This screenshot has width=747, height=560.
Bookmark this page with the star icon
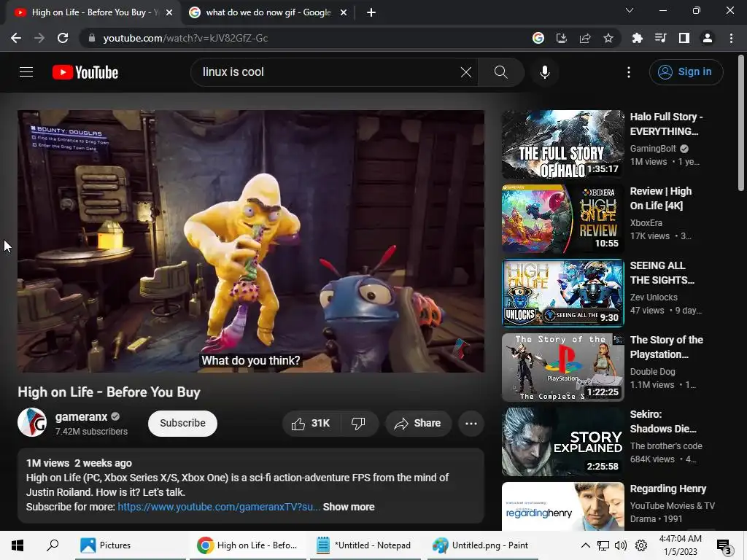point(608,38)
